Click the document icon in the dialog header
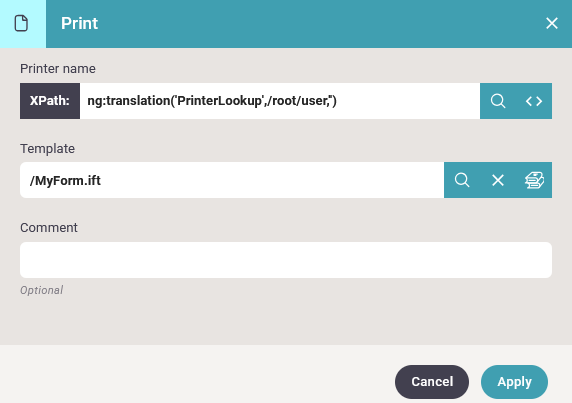Screen dimensions: 572x403 coord(21,23)
